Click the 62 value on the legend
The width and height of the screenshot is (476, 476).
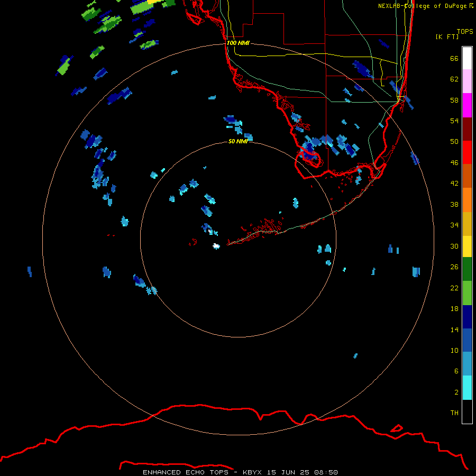[454, 79]
